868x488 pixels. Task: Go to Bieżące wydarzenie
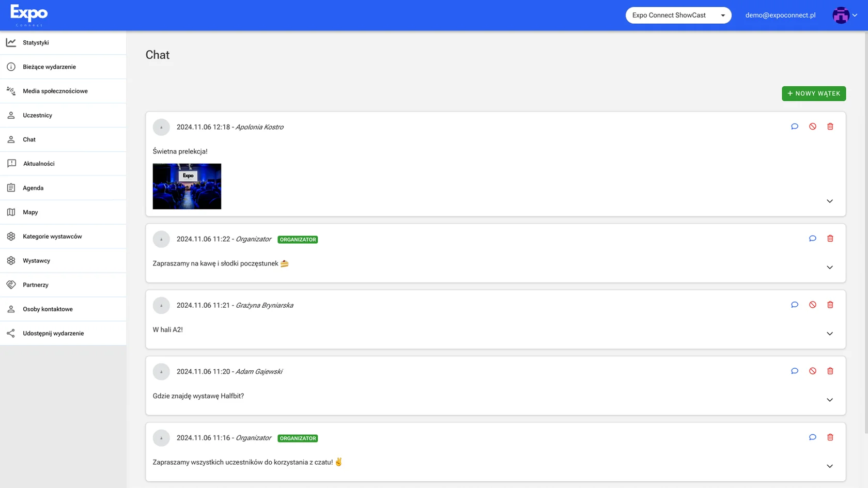click(63, 67)
